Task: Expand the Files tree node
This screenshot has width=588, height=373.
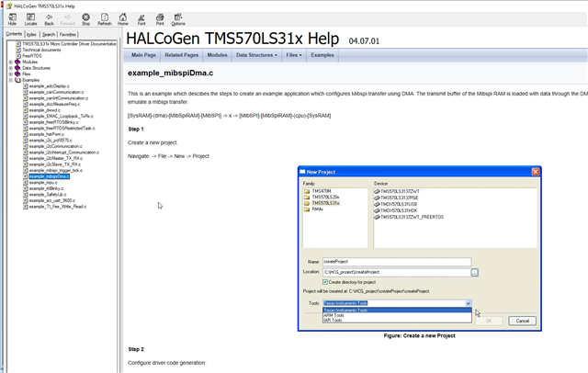Action: 10,73
